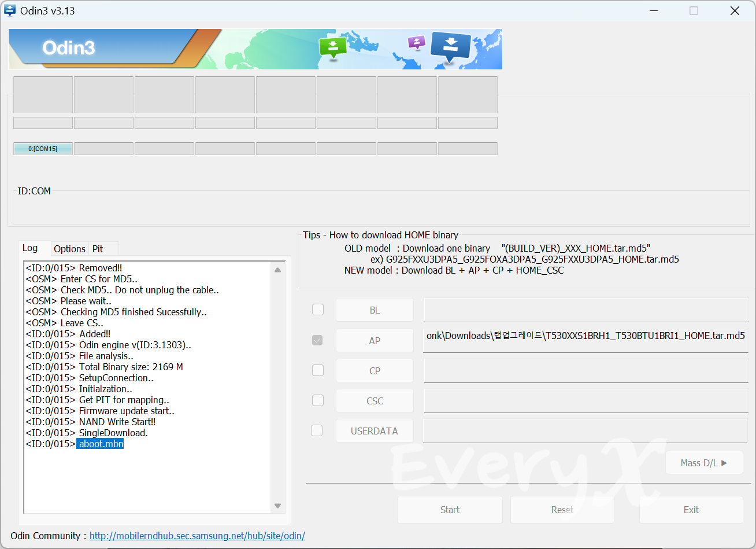The height and width of the screenshot is (549, 756).
Task: Enable the CP checkbox
Action: 318,370
